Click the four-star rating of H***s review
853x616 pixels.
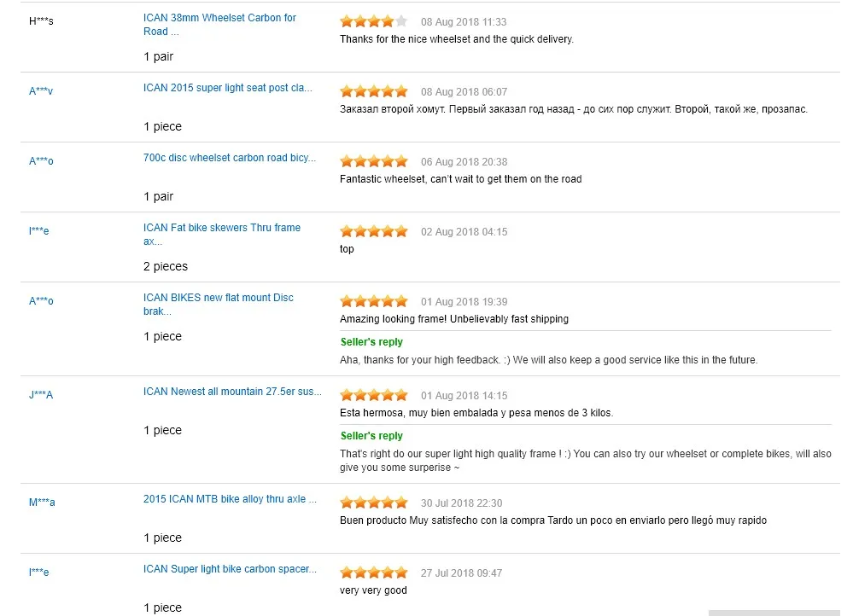pos(373,21)
